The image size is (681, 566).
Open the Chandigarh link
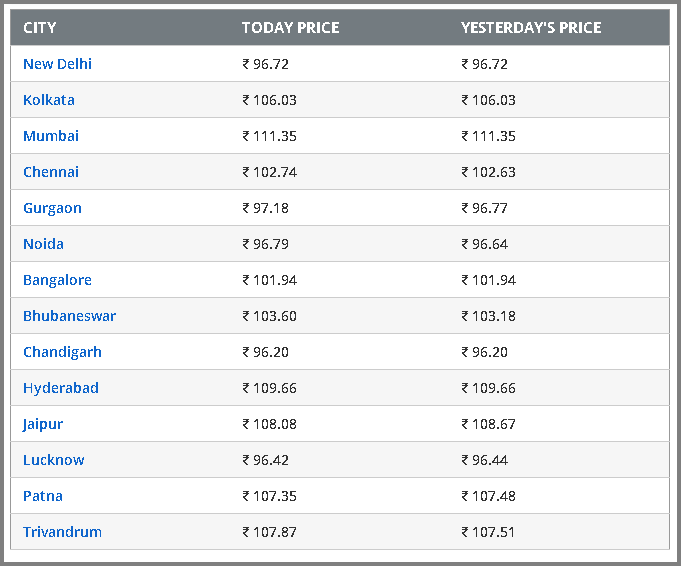(x=62, y=352)
